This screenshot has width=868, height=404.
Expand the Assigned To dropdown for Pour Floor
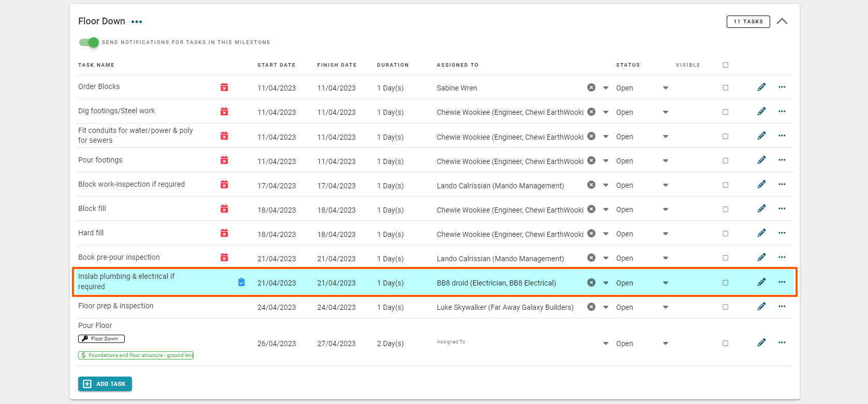606,343
